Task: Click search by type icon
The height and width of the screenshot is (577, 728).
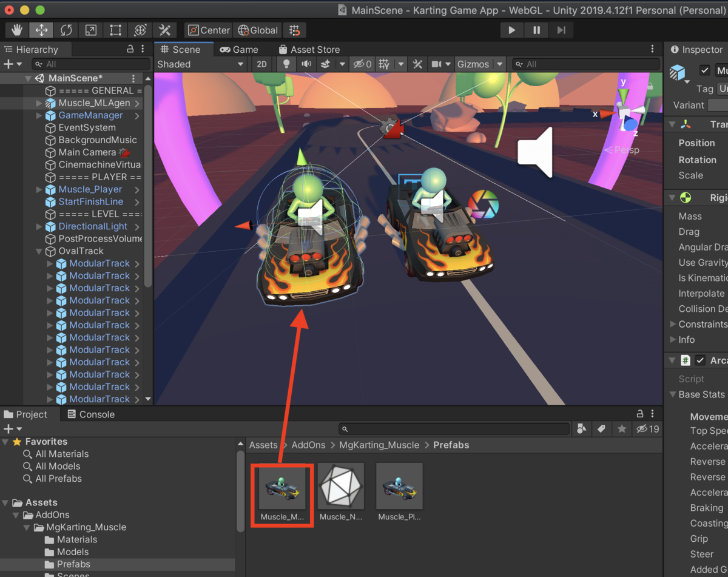Action: point(582,429)
